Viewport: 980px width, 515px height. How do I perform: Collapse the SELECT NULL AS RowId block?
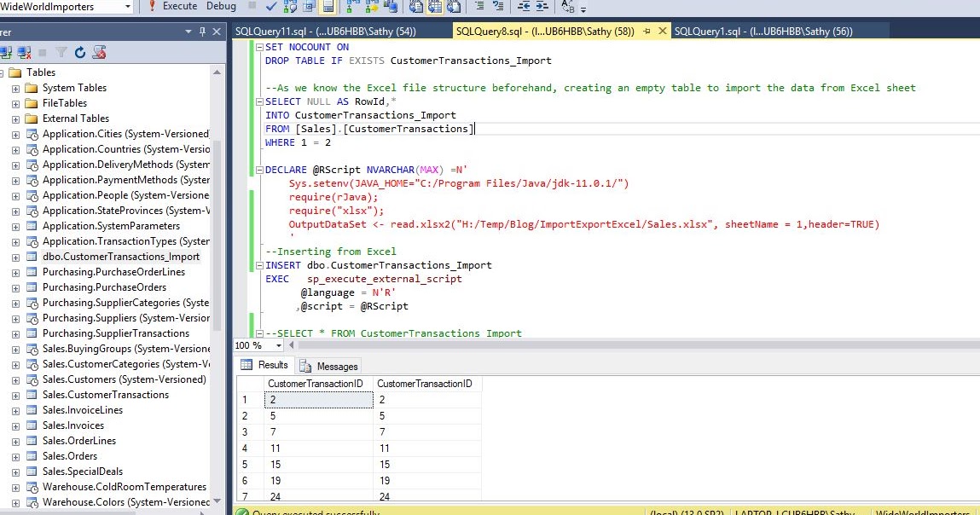(x=259, y=101)
